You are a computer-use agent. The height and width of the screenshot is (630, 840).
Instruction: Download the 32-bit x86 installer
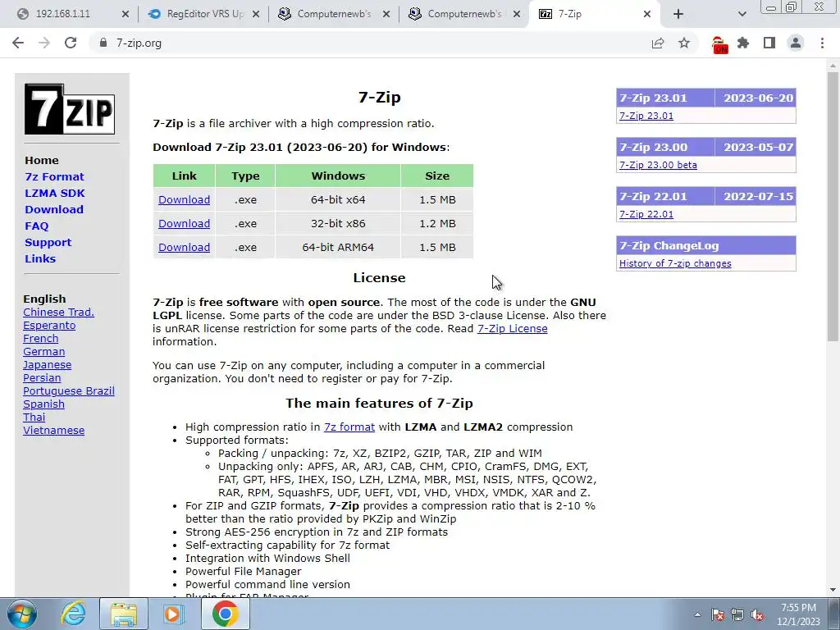point(184,223)
